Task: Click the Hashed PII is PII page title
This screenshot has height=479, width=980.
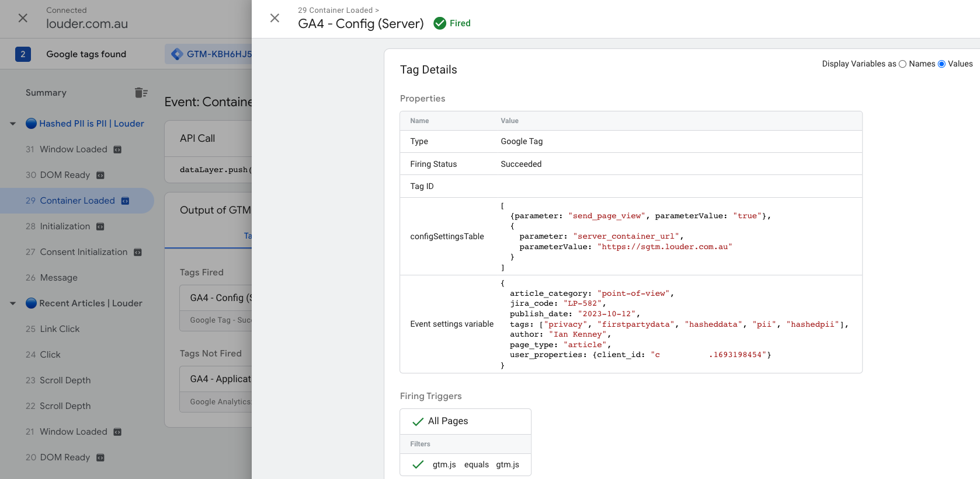Action: point(92,124)
